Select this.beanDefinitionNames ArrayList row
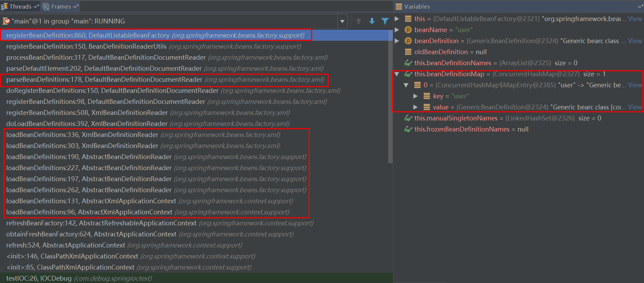The image size is (644, 283). 519,63
